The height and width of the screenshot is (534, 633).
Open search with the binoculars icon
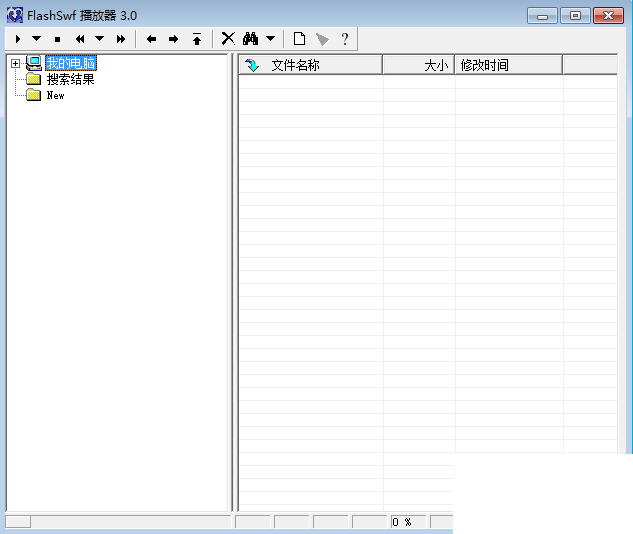coord(250,39)
